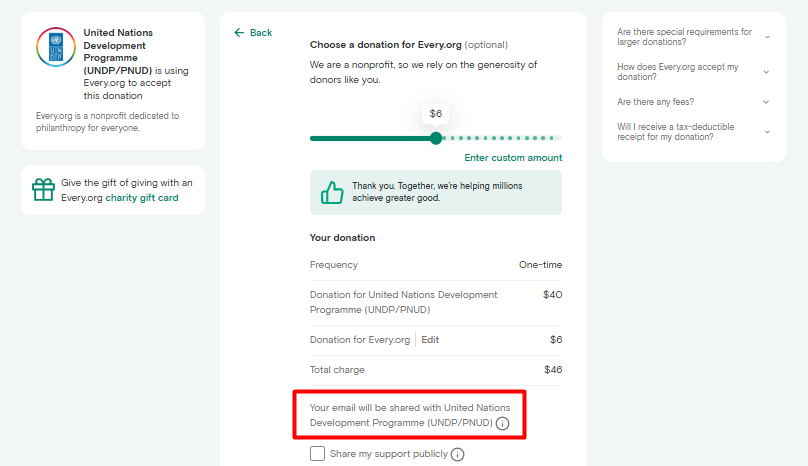Viewport: 808px width, 466px height.
Task: Click the gift box icon
Action: point(43,190)
